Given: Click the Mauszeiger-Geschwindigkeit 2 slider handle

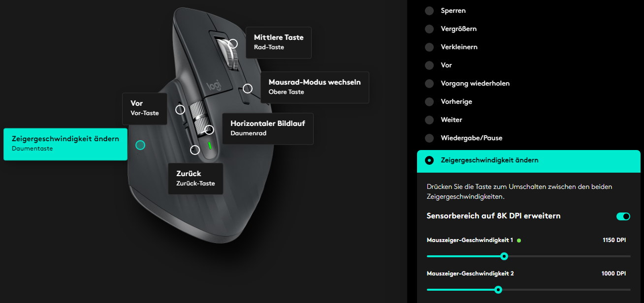Looking at the screenshot, I should (x=498, y=290).
